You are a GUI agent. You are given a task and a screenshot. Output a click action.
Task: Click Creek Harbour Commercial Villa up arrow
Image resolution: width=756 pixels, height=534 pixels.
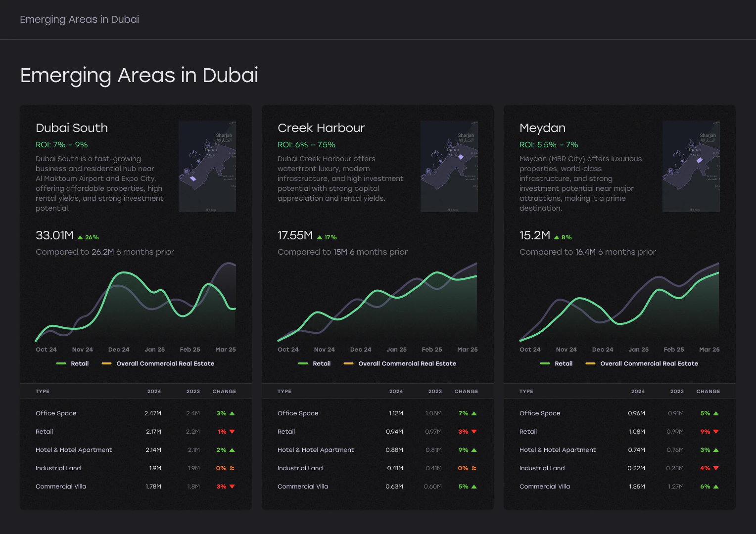tap(474, 487)
